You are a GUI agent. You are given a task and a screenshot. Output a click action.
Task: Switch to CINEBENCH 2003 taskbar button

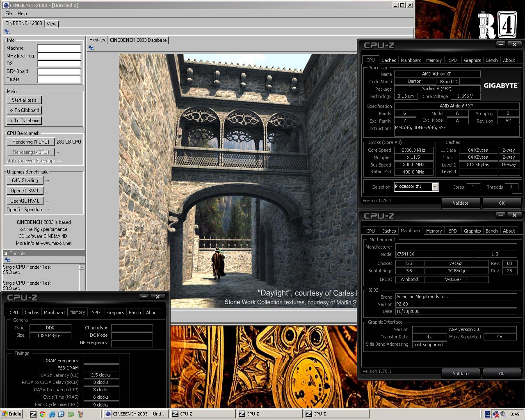tap(135, 414)
